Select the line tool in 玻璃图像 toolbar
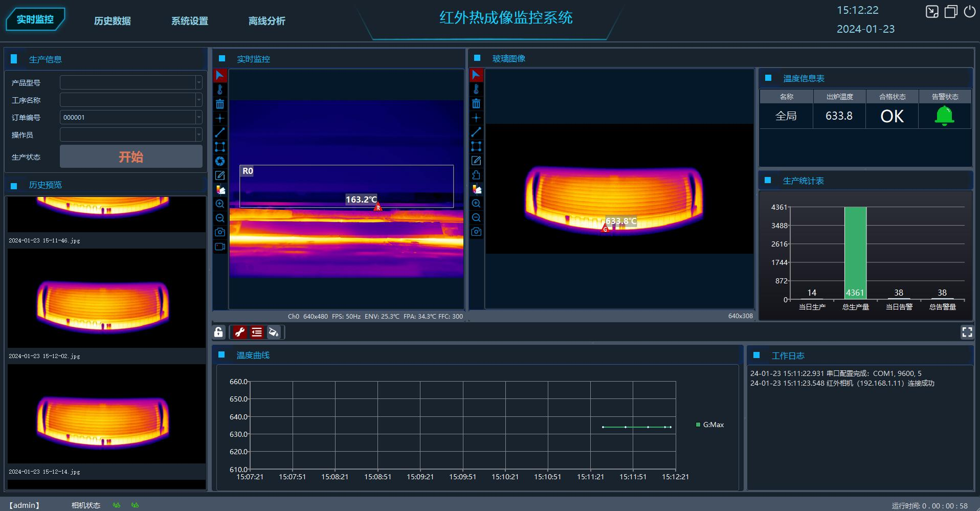Image resolution: width=980 pixels, height=511 pixels. tap(476, 132)
